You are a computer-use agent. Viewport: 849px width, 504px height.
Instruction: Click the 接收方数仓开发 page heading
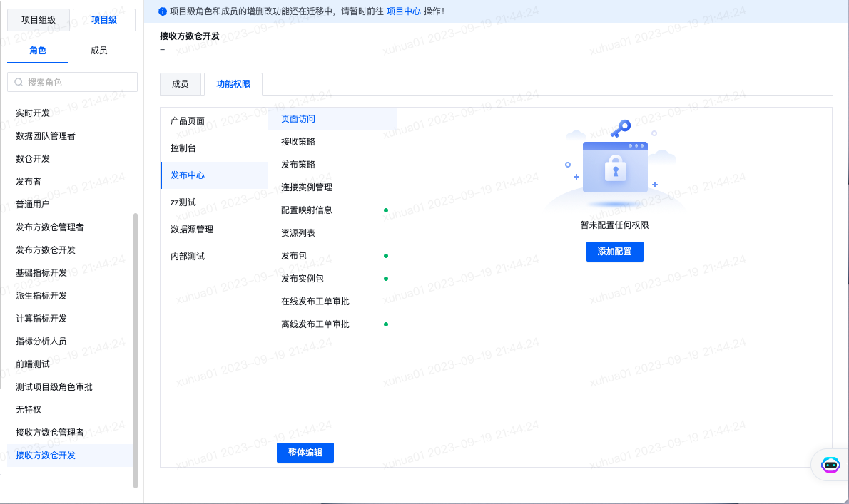190,36
